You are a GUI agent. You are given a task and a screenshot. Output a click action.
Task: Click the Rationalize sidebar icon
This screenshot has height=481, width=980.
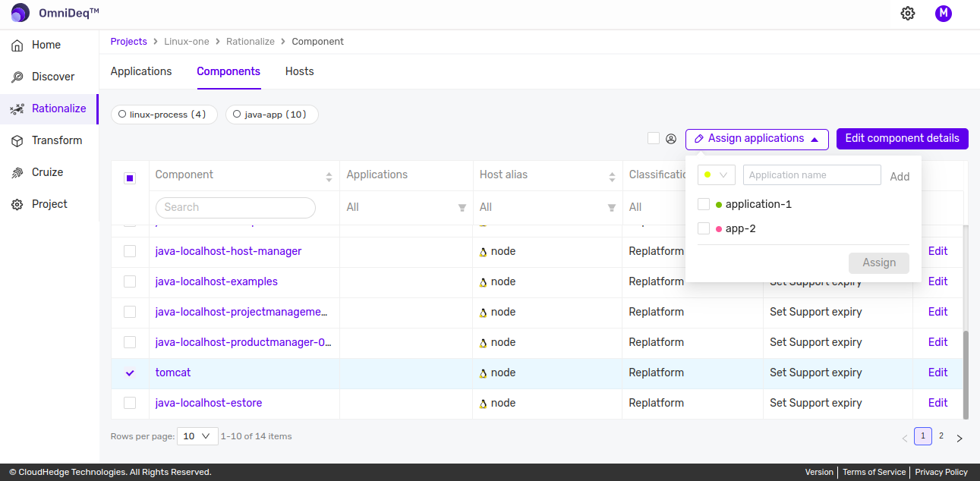(17, 109)
